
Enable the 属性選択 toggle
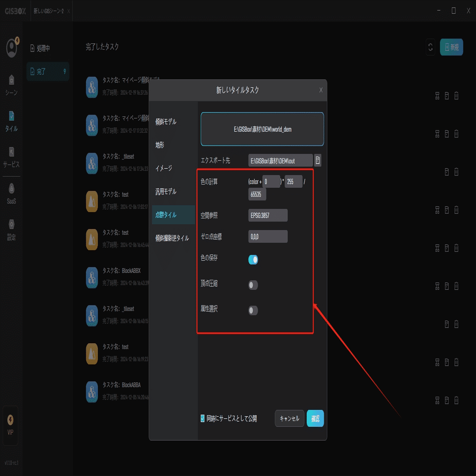click(252, 310)
